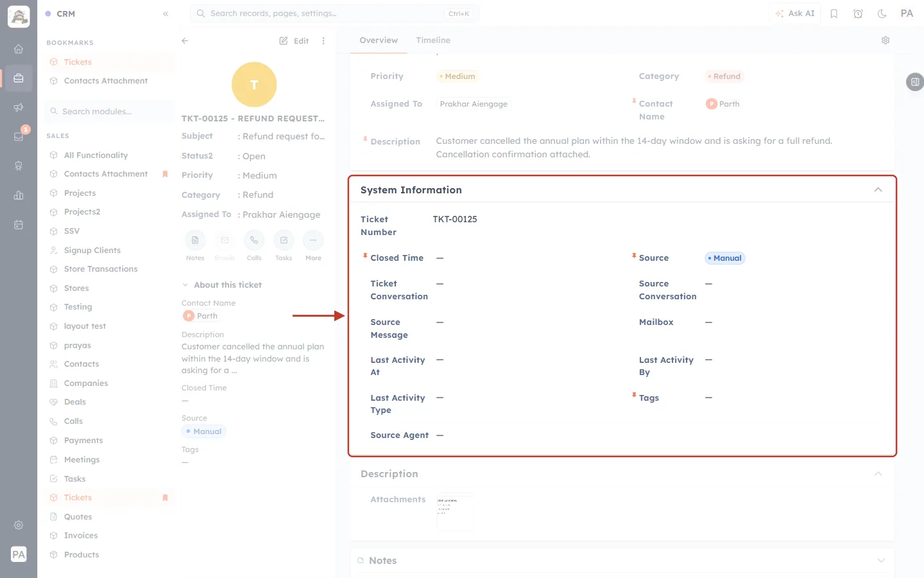
Task: Open the three-dot ticket options menu
Action: (x=323, y=40)
